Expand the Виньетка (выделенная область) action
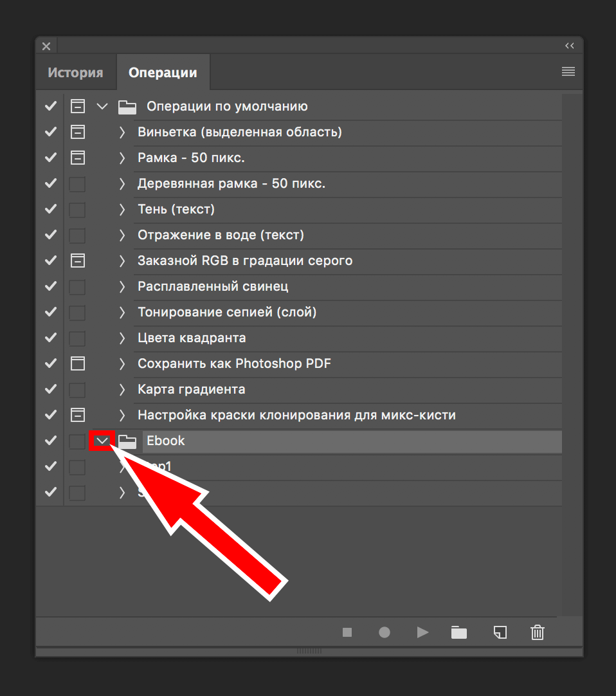616x696 pixels. click(x=122, y=133)
